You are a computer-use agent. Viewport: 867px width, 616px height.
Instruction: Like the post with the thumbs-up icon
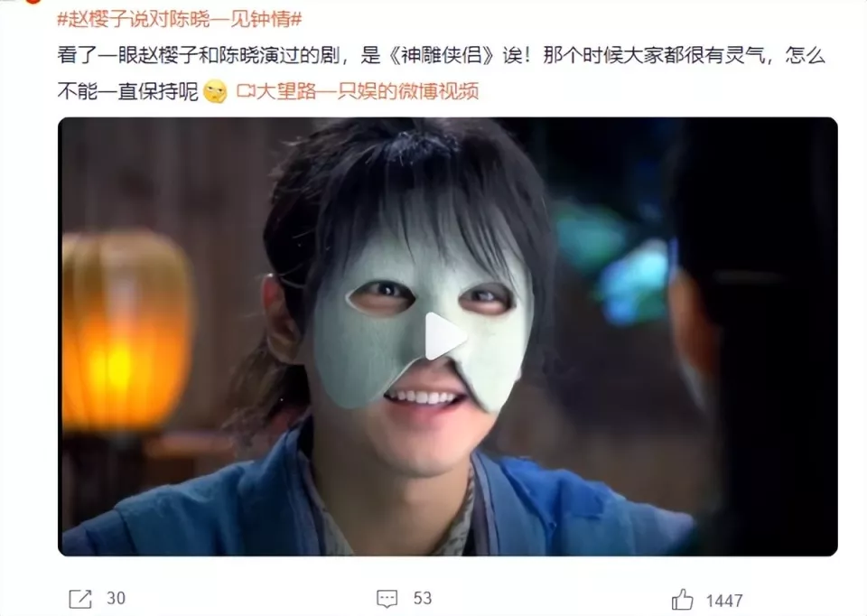pyautogui.click(x=682, y=600)
